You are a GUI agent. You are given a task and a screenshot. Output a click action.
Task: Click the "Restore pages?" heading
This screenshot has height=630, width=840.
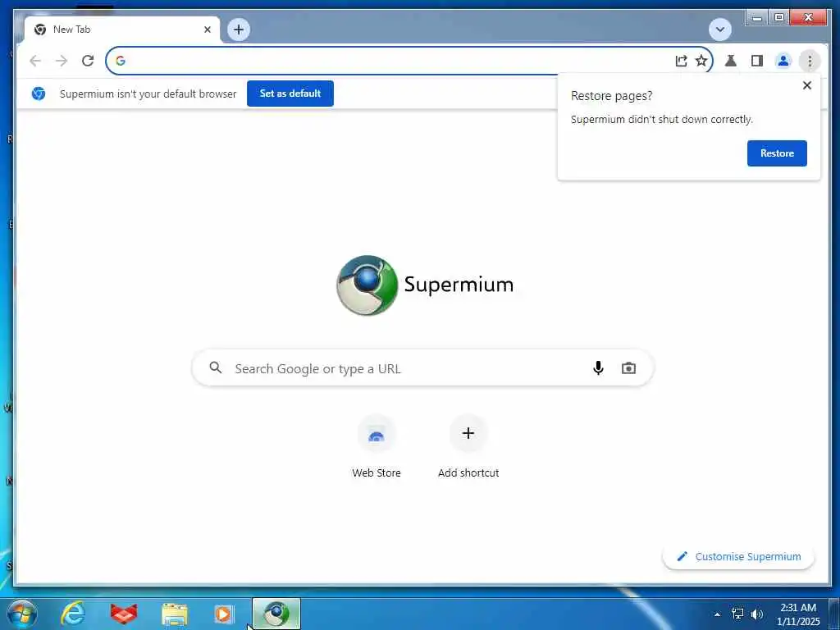point(611,96)
